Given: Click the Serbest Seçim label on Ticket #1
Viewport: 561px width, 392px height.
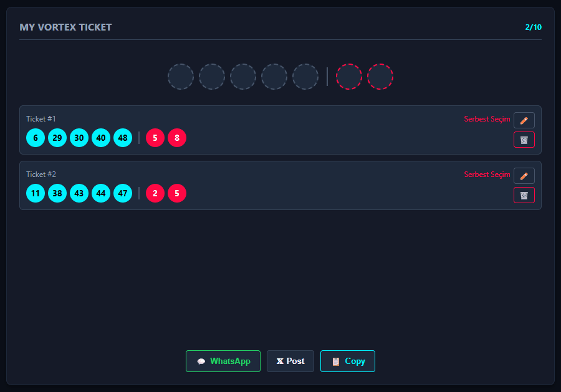Looking at the screenshot, I should tap(487, 119).
